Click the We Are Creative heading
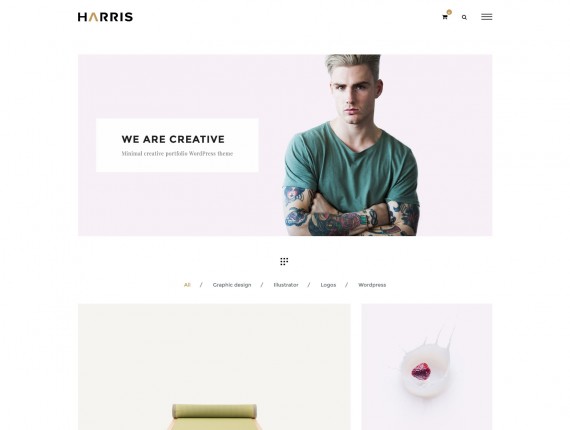 173,139
